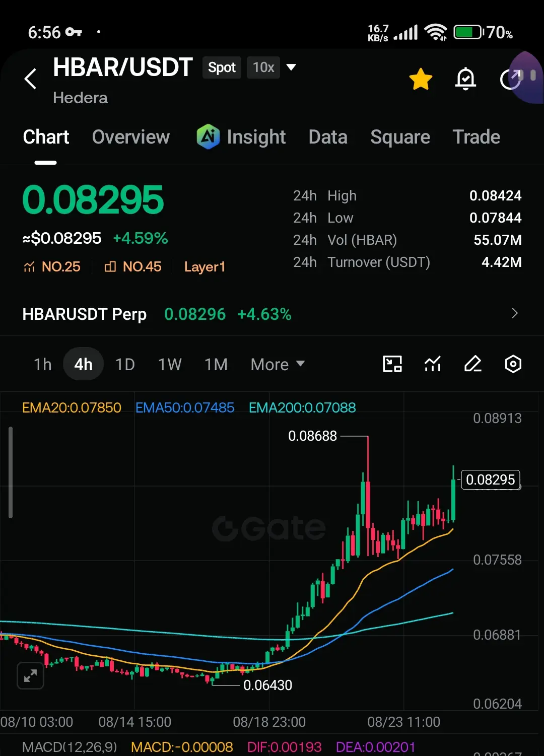Tap the VPN key status icon

point(74,32)
